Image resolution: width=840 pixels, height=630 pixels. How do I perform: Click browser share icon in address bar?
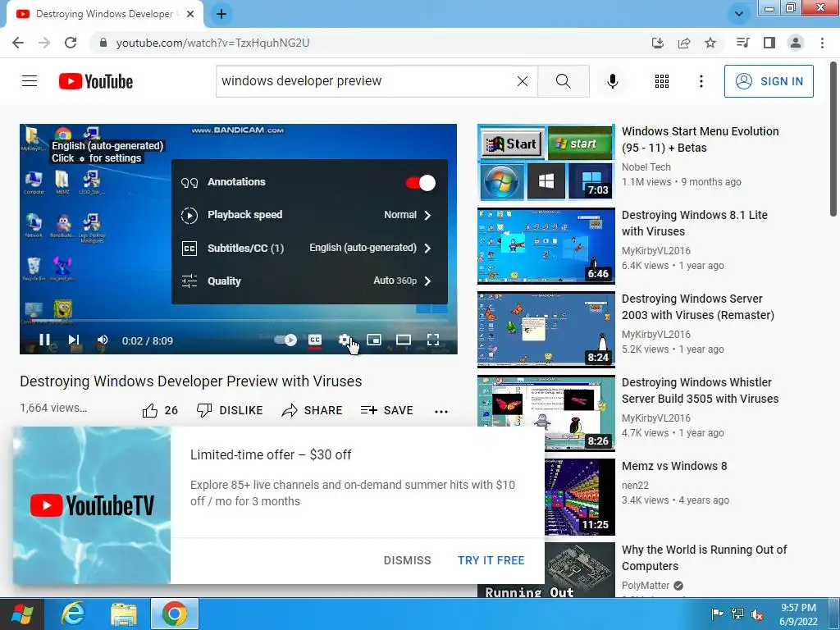pos(684,43)
